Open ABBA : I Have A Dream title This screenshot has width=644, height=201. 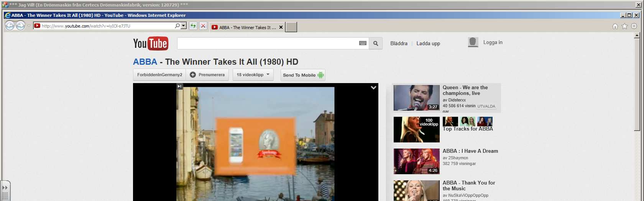coord(470,151)
